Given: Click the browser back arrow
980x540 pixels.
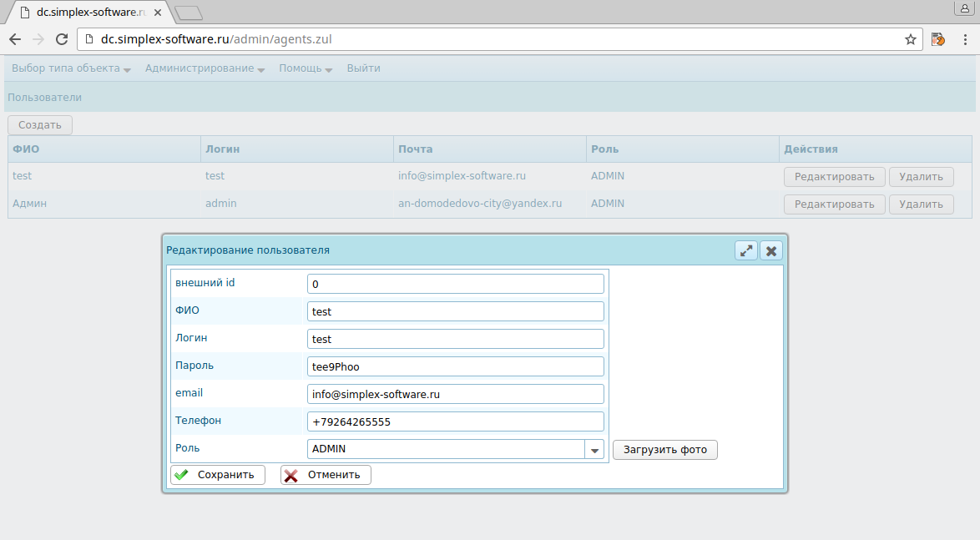Looking at the screenshot, I should pos(15,39).
